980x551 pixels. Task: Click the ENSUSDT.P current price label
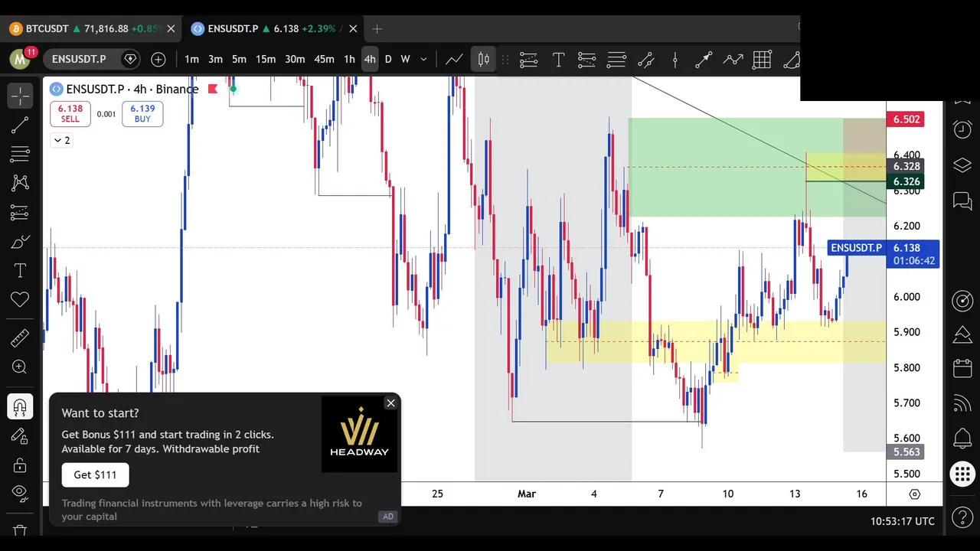coord(882,254)
